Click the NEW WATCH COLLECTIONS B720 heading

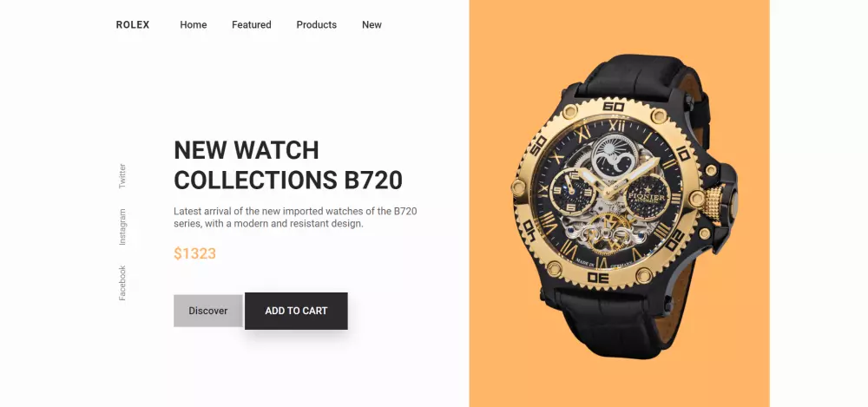pos(288,165)
